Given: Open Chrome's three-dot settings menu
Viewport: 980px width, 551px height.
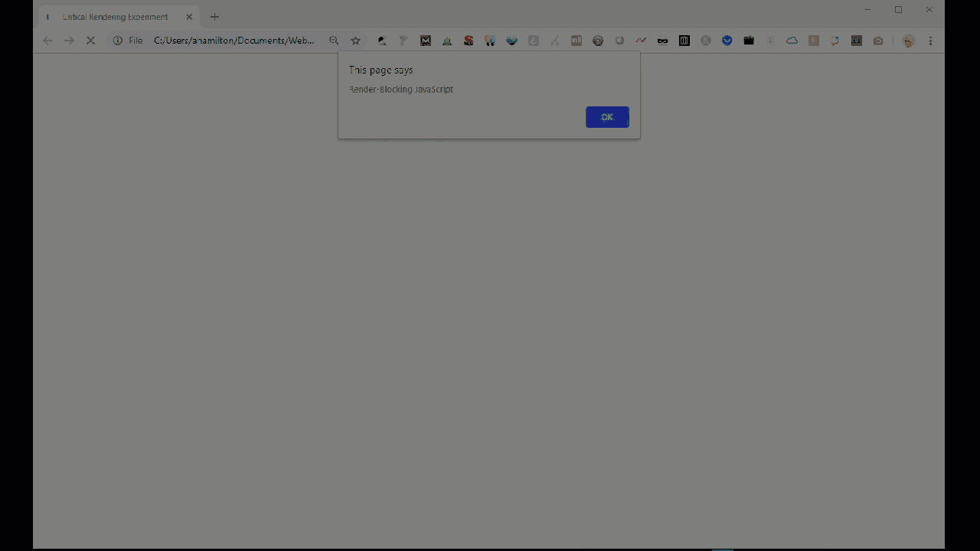Looking at the screenshot, I should click(x=929, y=40).
